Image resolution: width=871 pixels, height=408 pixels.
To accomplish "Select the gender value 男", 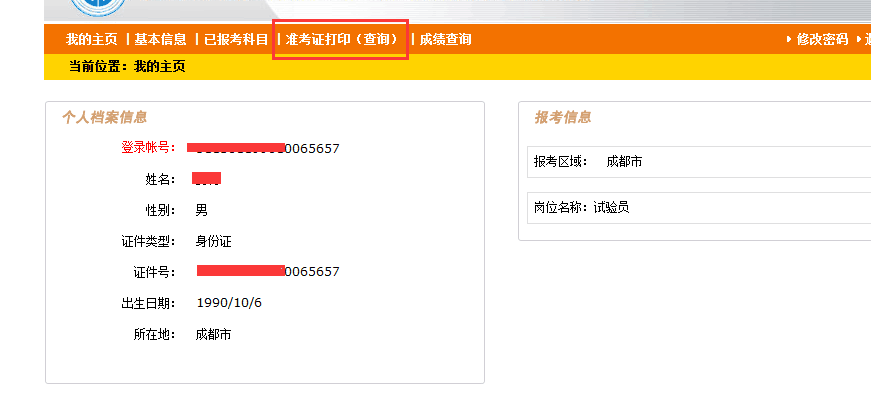I will 202,210.
